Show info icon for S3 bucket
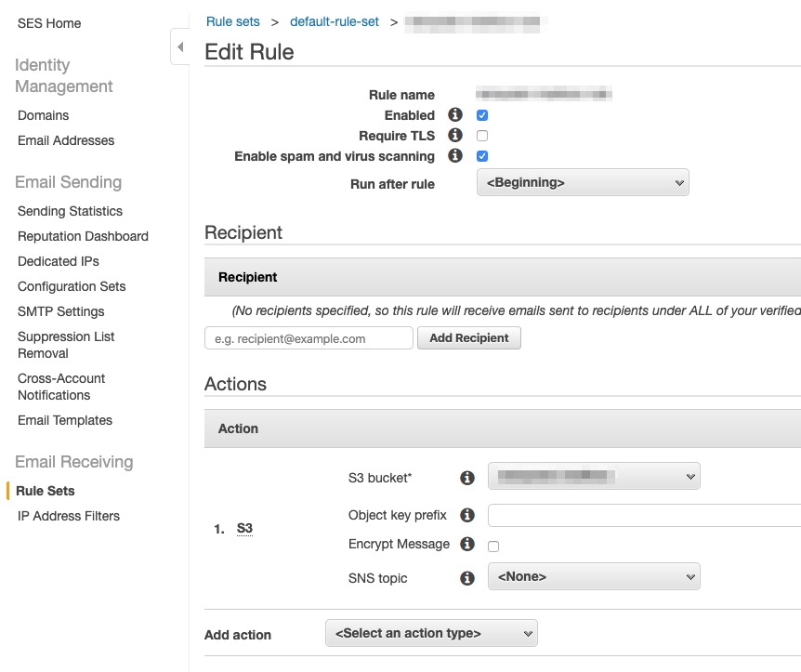 467,478
